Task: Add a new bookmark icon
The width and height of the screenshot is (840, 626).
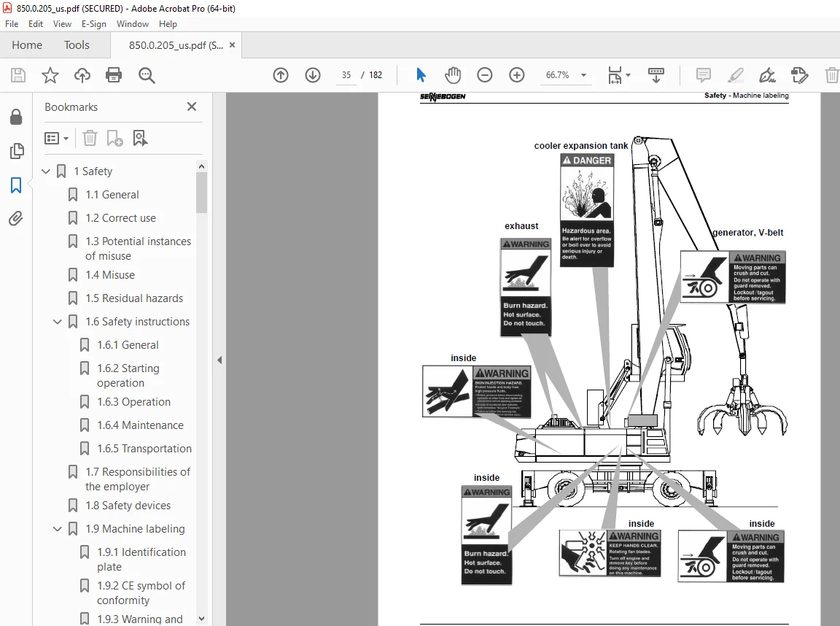Action: [x=114, y=139]
